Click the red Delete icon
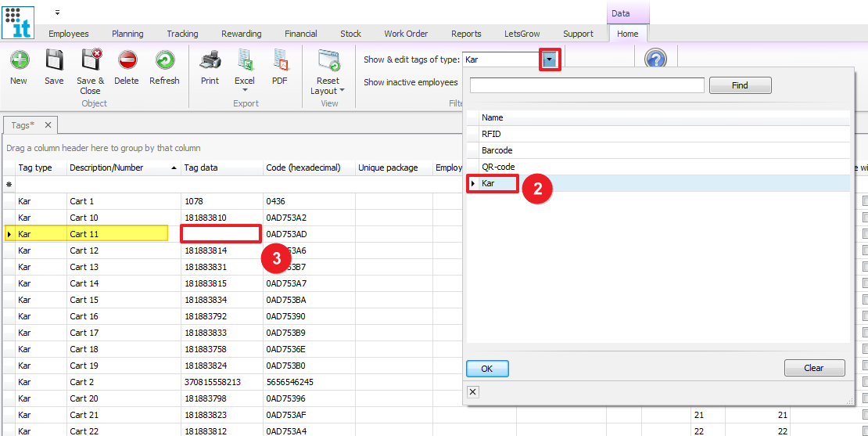The width and height of the screenshot is (868, 436). (x=127, y=59)
